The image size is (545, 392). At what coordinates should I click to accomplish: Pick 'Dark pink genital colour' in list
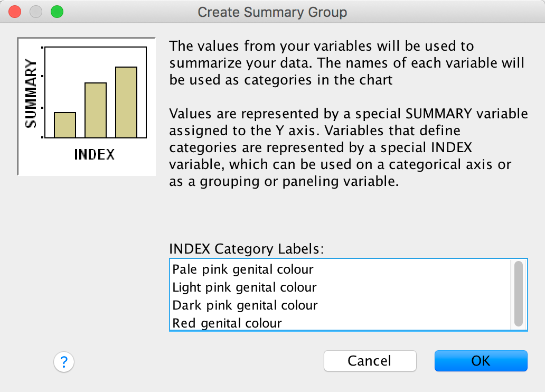[245, 305]
